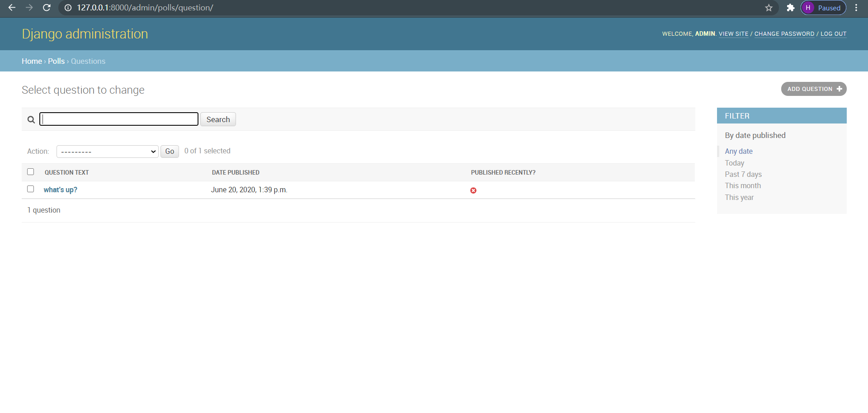The width and height of the screenshot is (868, 413).
Task: Open the Paused profile button
Action: 823,8
